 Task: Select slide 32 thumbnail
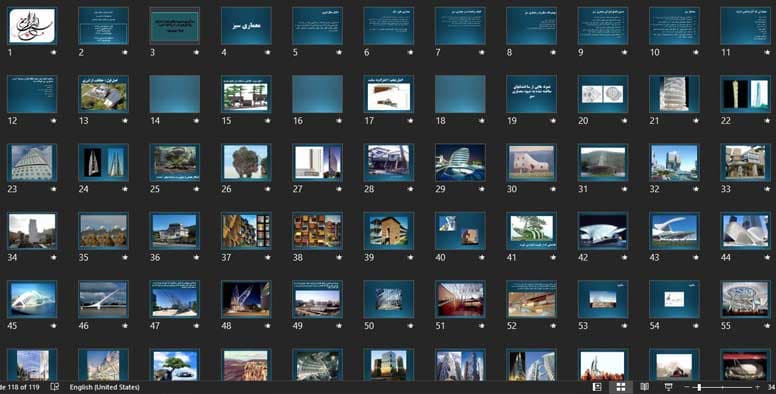(674, 162)
